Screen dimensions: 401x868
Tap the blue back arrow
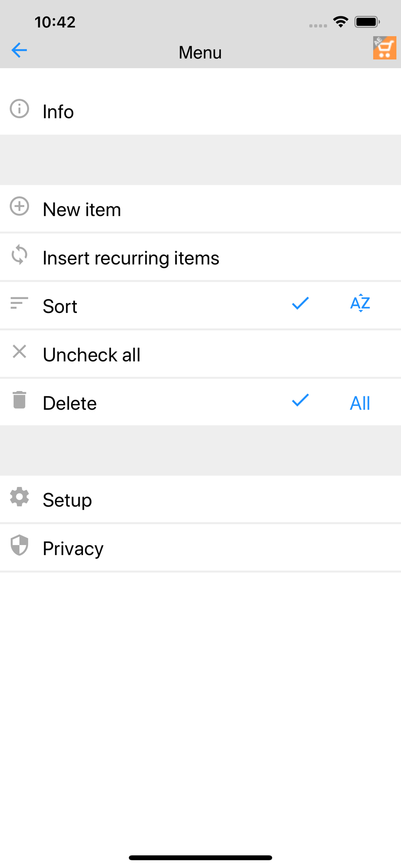point(19,50)
